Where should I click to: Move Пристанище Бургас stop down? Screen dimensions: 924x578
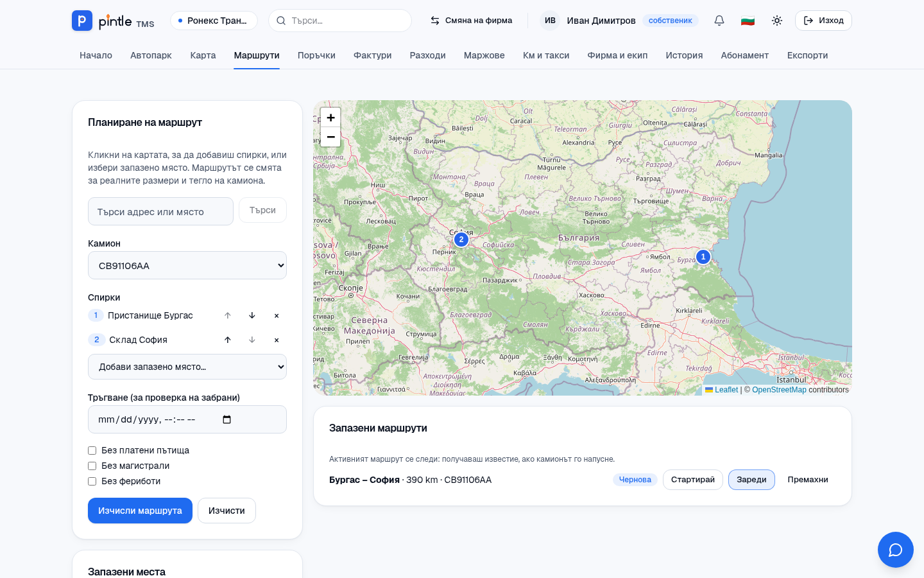pyautogui.click(x=252, y=315)
